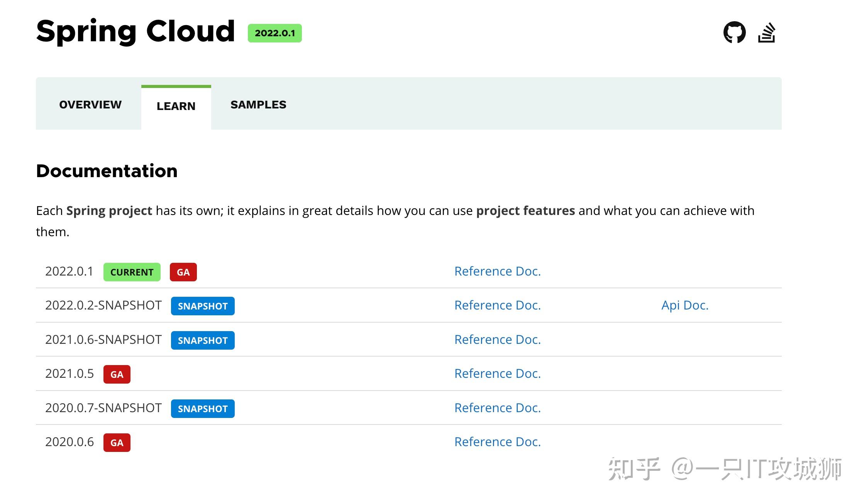Open the Api Doc link for 2022.0.2-SNAPSHOT

(x=685, y=305)
